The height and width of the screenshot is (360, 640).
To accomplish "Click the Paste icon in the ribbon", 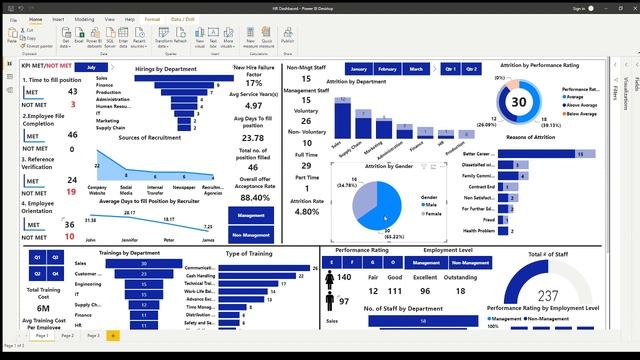I will coord(12,33).
